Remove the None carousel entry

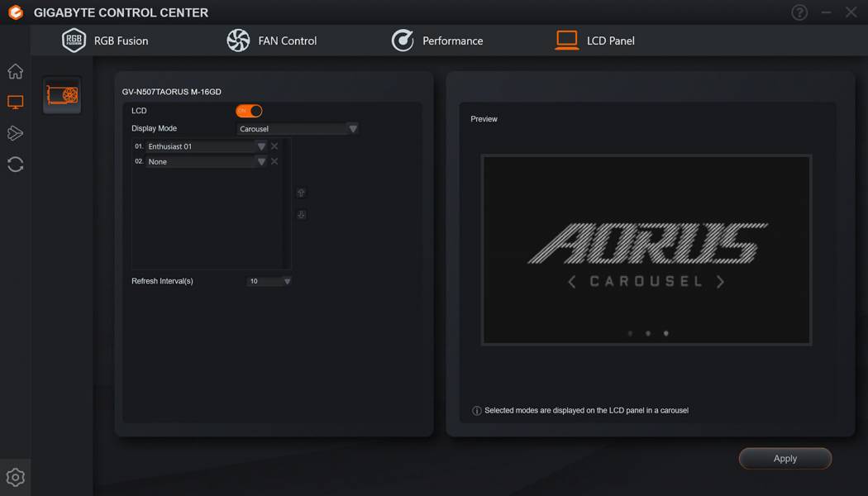coord(274,162)
